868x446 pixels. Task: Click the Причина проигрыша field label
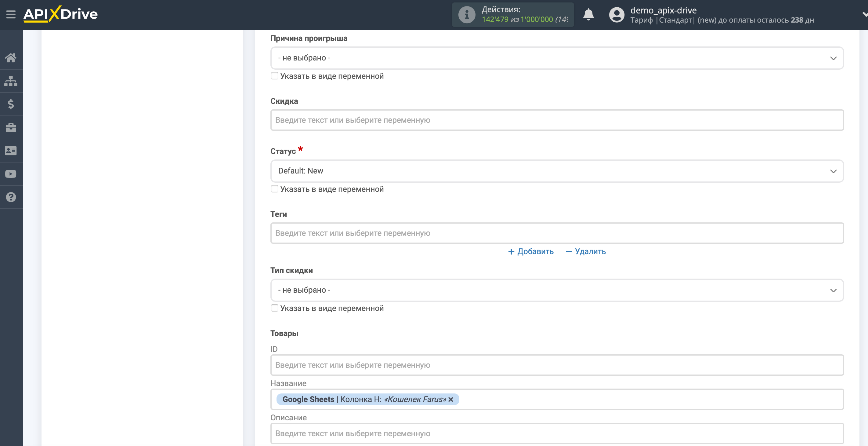coord(309,38)
